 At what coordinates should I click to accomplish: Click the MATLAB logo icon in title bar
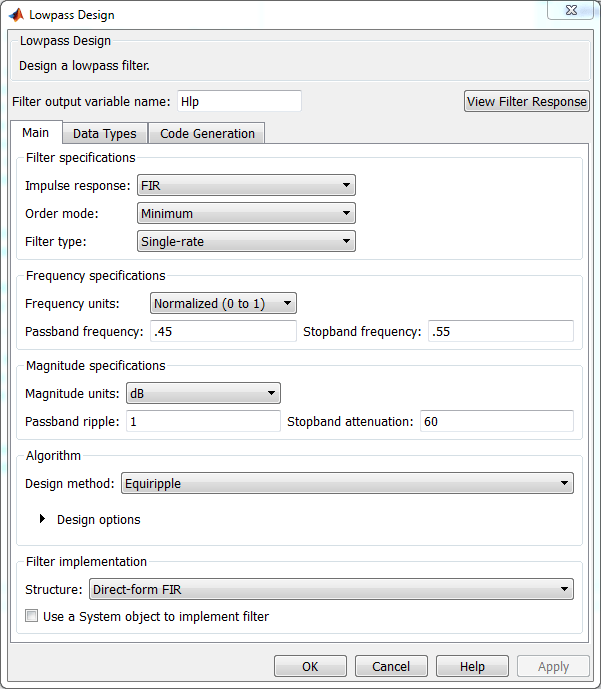tap(16, 15)
